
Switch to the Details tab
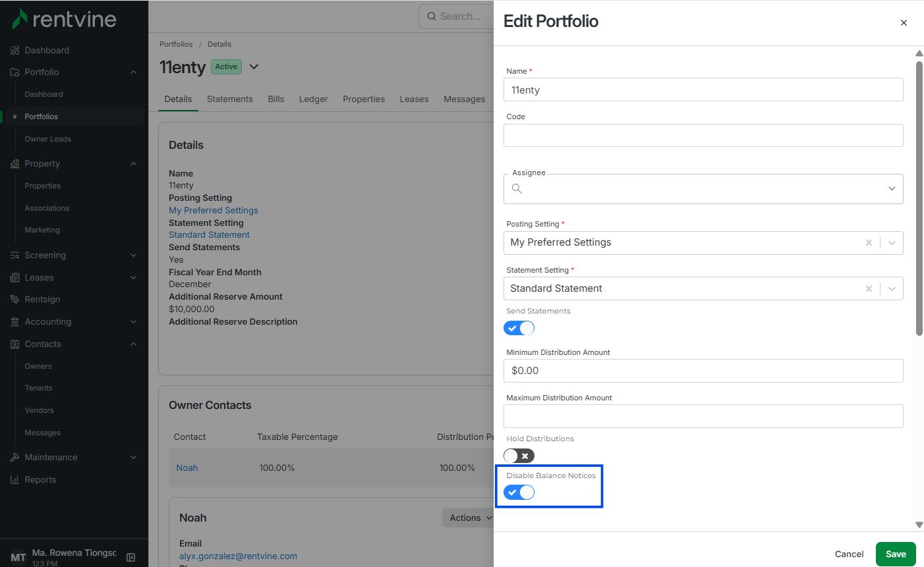click(178, 99)
